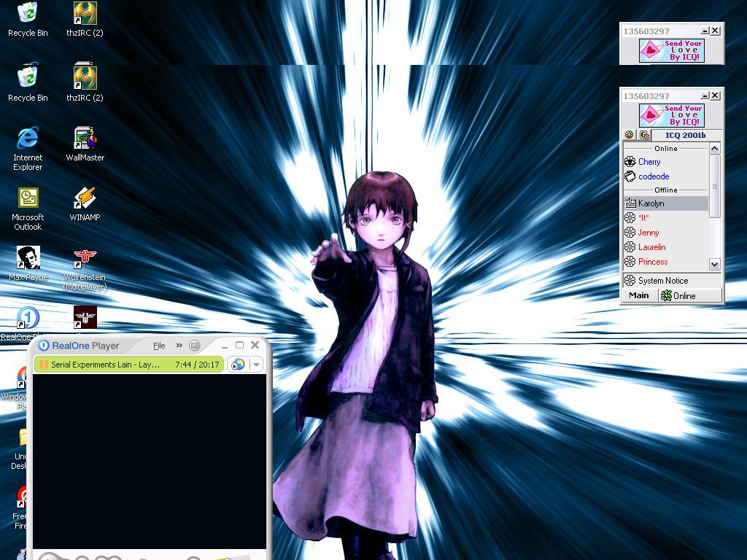Click the icon beside Karolyn in ICQ
This screenshot has height=560, width=747.
[x=630, y=203]
